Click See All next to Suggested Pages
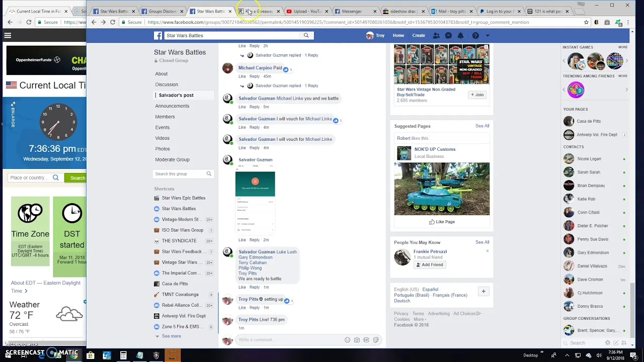This screenshot has height=362, width=644. pos(482,126)
